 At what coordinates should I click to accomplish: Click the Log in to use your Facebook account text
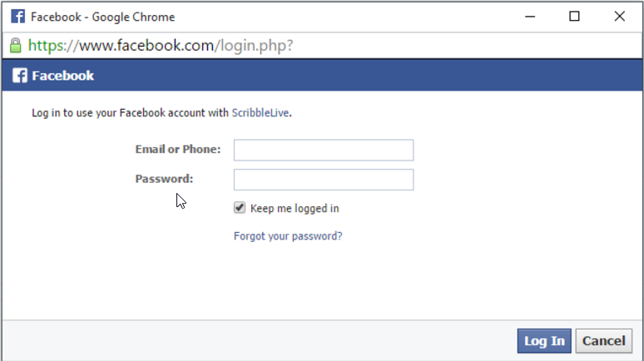pyautogui.click(x=130, y=113)
